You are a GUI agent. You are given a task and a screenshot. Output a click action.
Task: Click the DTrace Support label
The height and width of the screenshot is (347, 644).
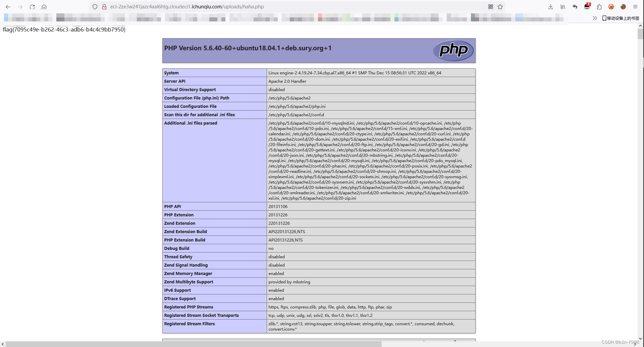point(180,299)
